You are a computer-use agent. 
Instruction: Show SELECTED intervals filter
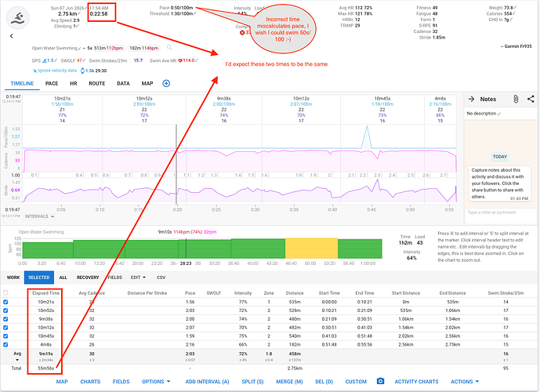coord(39,278)
